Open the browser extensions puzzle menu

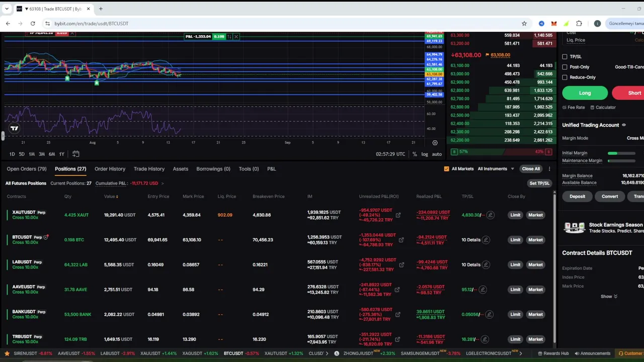coord(579,23)
